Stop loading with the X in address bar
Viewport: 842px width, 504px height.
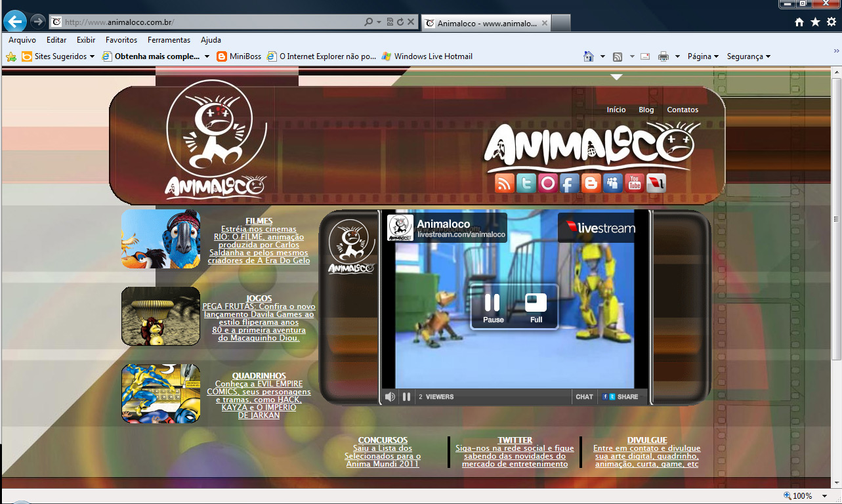[411, 22]
